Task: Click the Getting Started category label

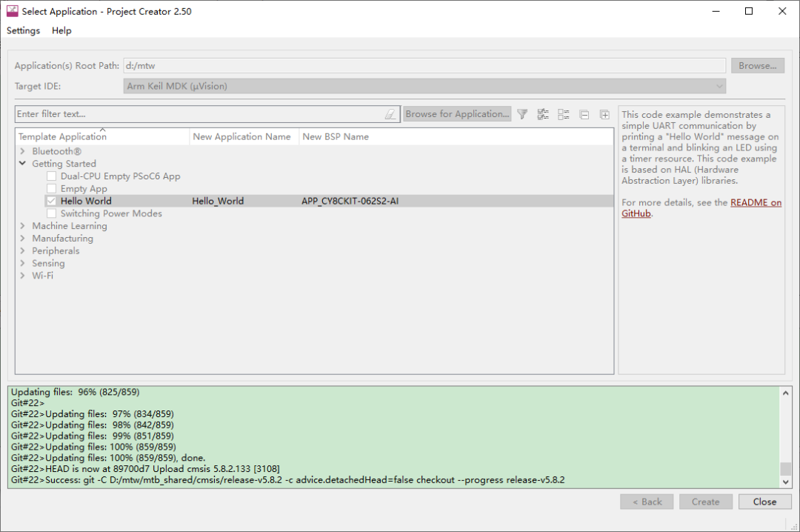Action: (64, 163)
